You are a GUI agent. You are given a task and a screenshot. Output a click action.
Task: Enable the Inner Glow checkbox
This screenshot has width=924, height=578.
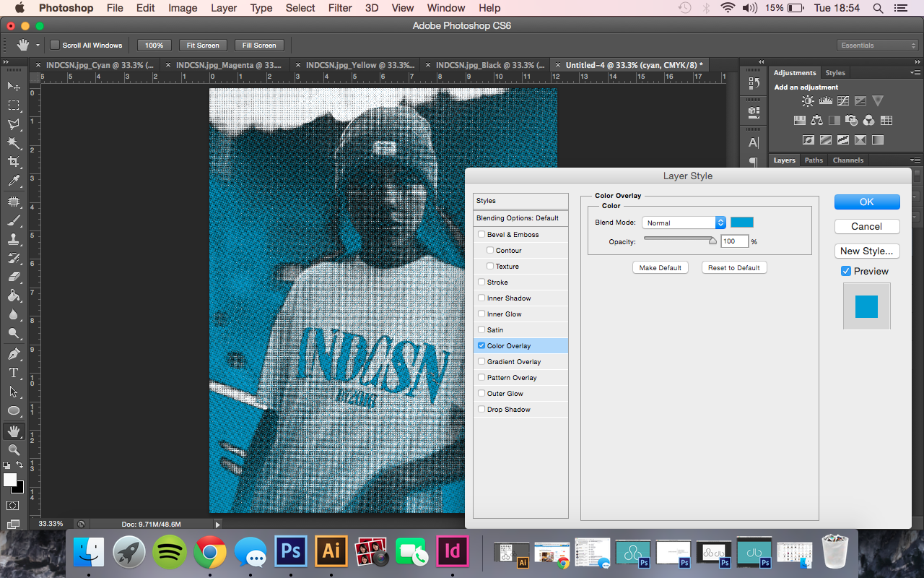481,314
